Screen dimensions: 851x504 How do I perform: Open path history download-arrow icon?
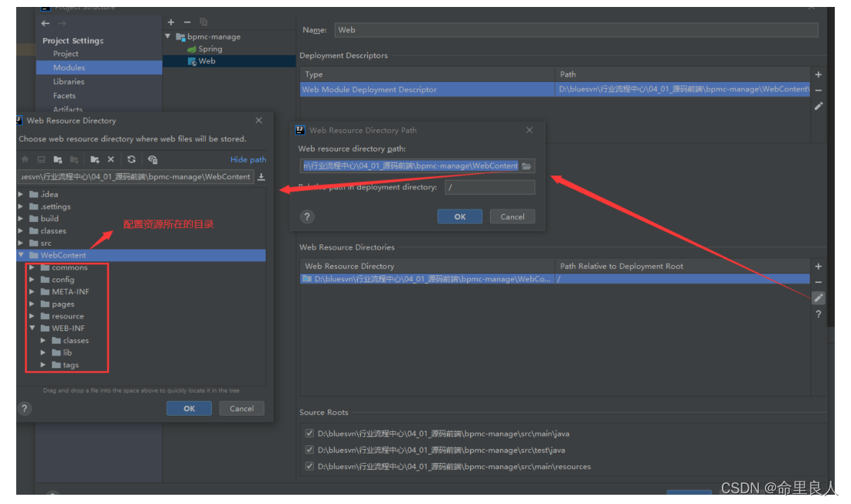tap(261, 177)
